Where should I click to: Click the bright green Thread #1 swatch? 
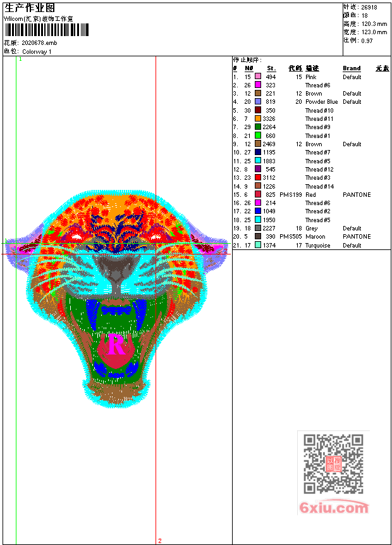tap(258, 135)
